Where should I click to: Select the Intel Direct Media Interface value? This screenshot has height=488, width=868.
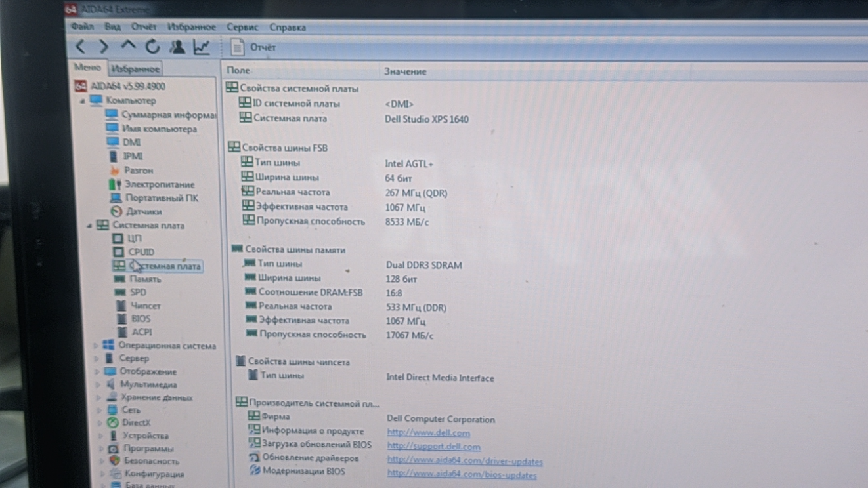pyautogui.click(x=441, y=378)
